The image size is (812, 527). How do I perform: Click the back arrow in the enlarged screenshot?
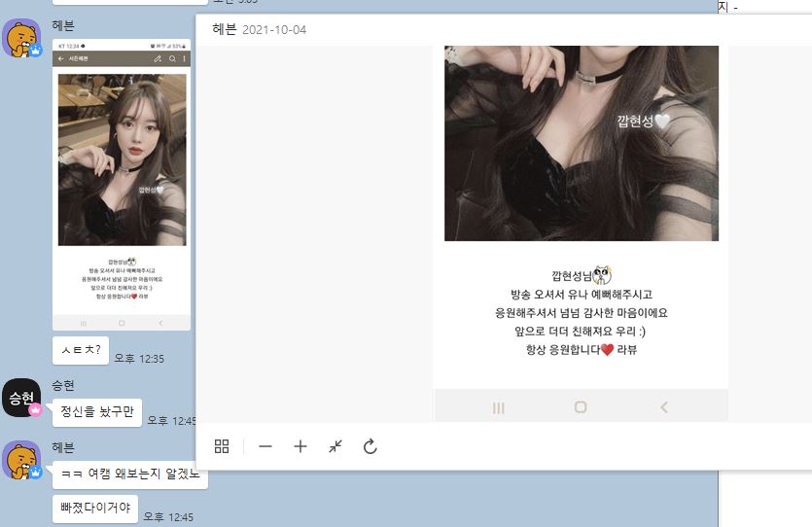(x=664, y=407)
